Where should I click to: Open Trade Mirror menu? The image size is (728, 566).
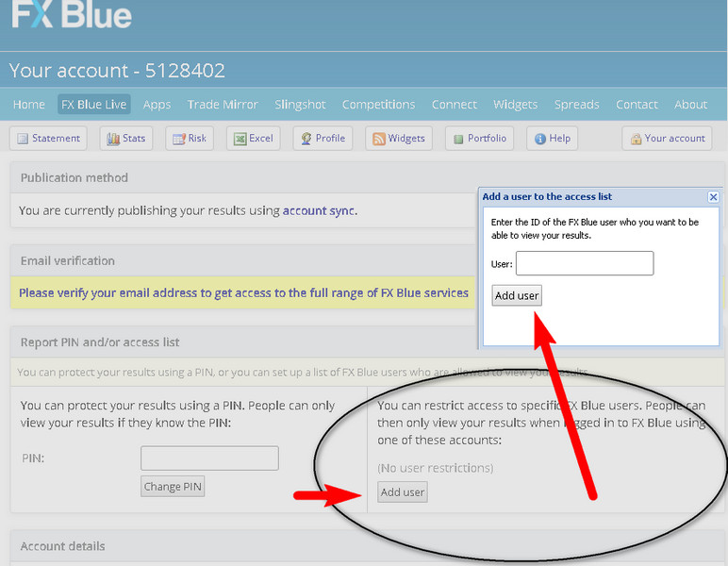(223, 105)
